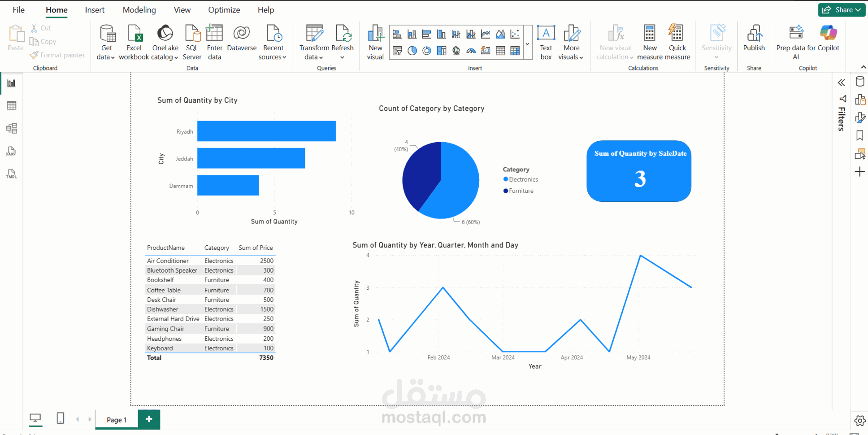Open the Data pane icon
This screenshot has width=868, height=435.
pyautogui.click(x=859, y=82)
